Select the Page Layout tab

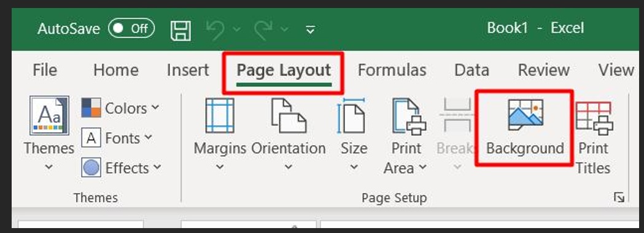pos(284,70)
